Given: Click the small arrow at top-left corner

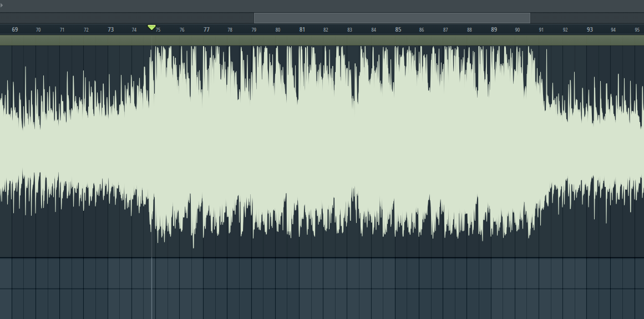Looking at the screenshot, I should (2, 6).
